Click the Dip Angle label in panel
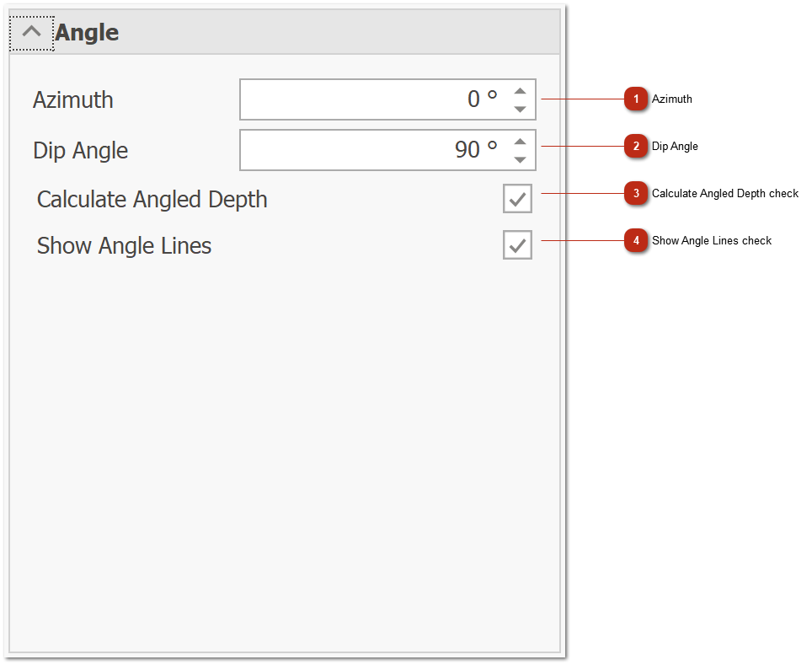This screenshot has height=665, width=812. pos(81,151)
